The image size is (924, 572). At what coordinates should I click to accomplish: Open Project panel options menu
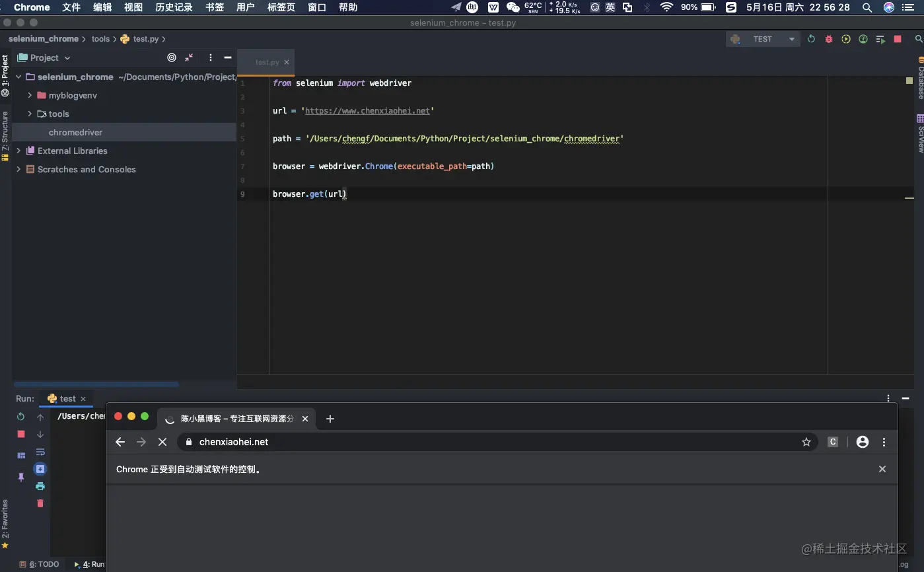tap(210, 57)
